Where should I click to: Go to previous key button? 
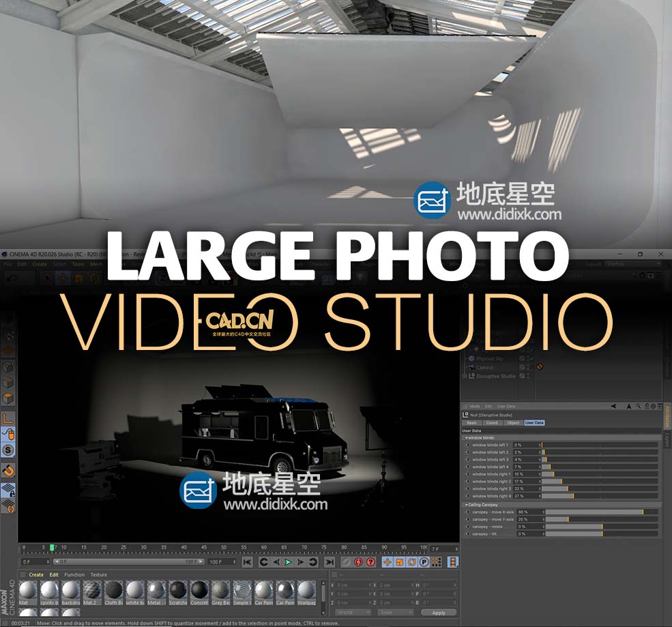pyautogui.click(x=263, y=562)
